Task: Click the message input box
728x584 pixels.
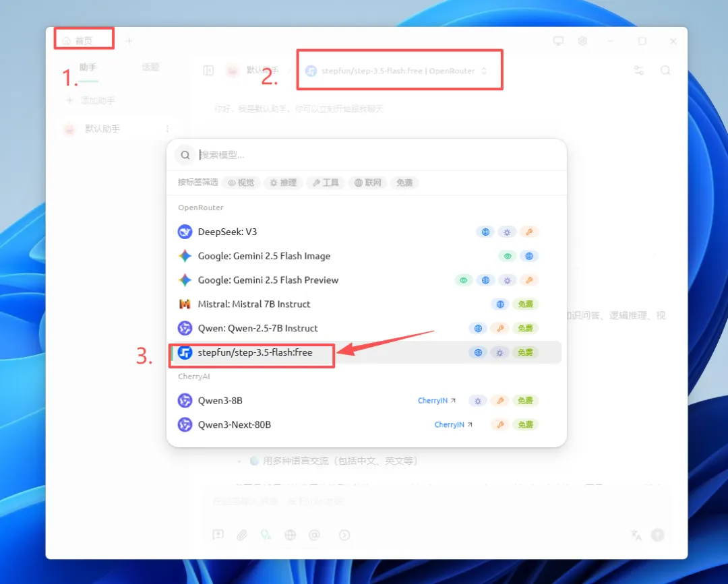Action: [436, 501]
